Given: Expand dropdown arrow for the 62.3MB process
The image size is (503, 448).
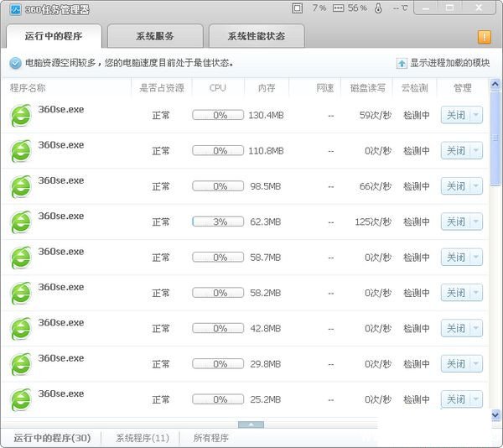Looking at the screenshot, I should tap(475, 221).
